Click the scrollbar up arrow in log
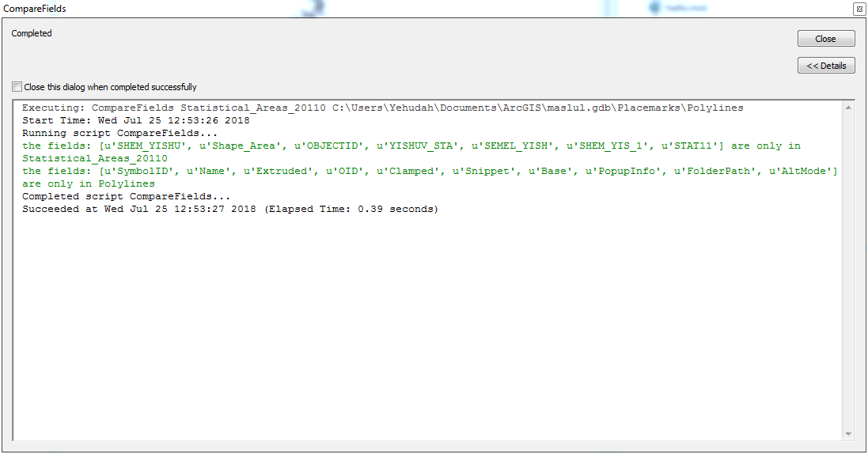Viewport: 868px width, 454px height. click(849, 108)
